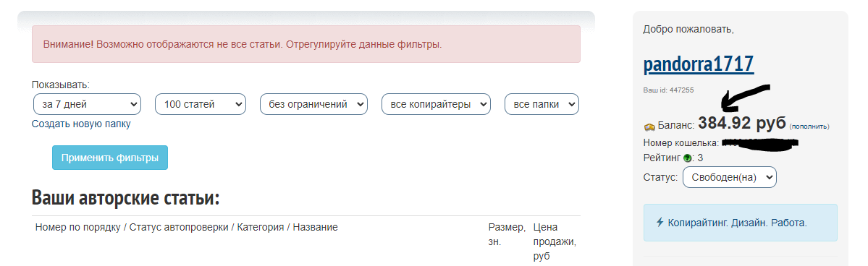Open the pandorra1717 profile link
The height and width of the screenshot is (266, 868).
click(699, 64)
